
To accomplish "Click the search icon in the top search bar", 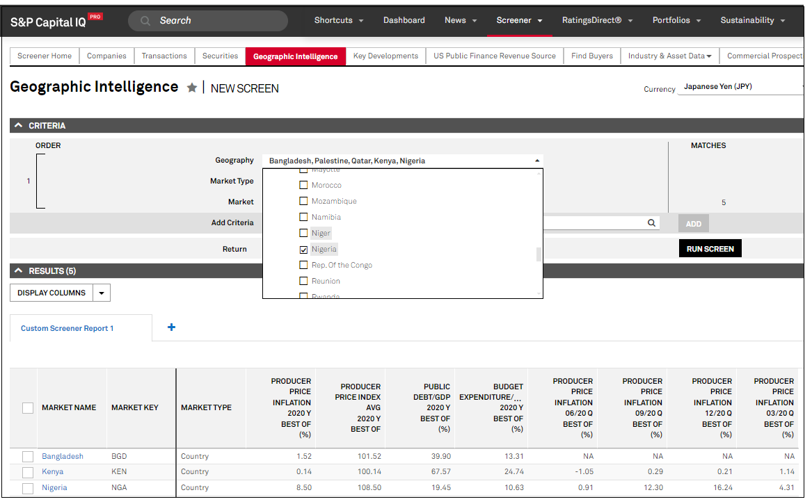I will 145,21.
